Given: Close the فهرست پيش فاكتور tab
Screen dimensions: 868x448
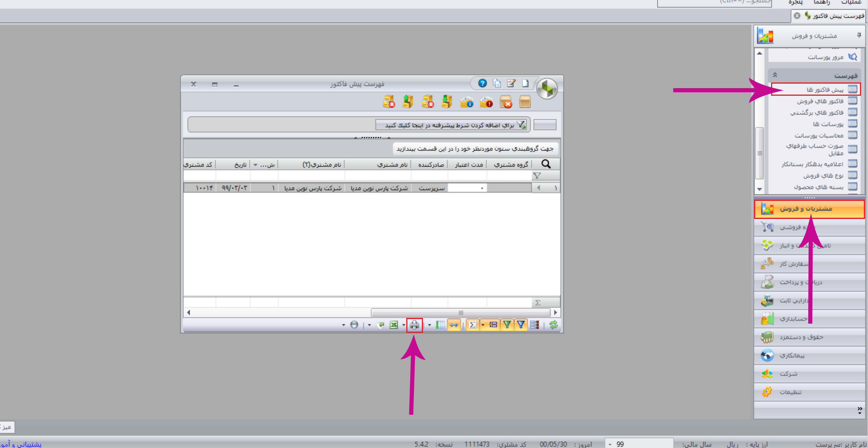Looking at the screenshot, I should (797, 16).
